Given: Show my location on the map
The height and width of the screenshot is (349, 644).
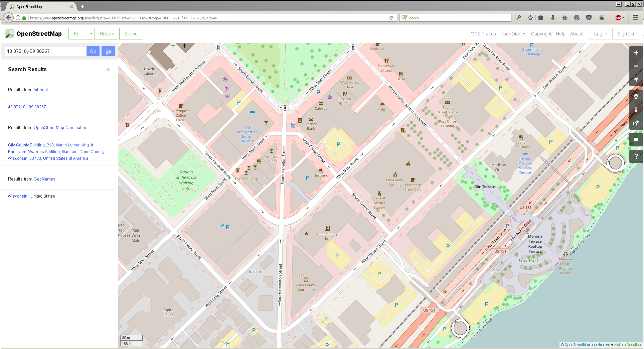Looking at the screenshot, I should [636, 80].
